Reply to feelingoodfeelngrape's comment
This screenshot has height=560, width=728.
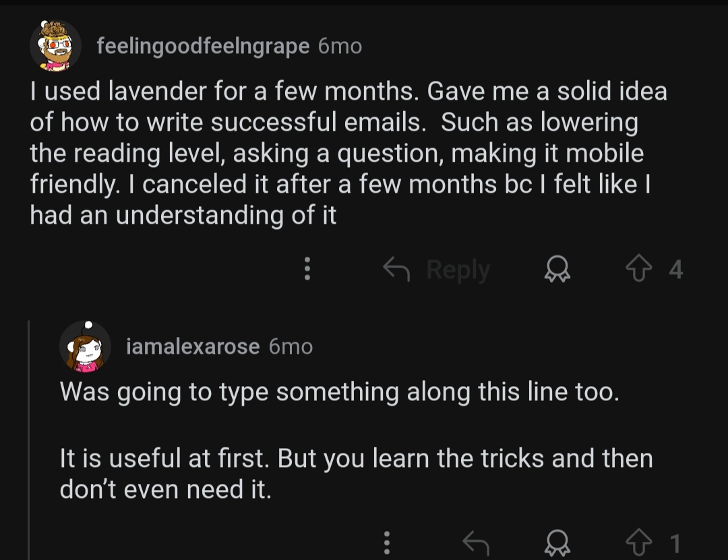pyautogui.click(x=436, y=270)
